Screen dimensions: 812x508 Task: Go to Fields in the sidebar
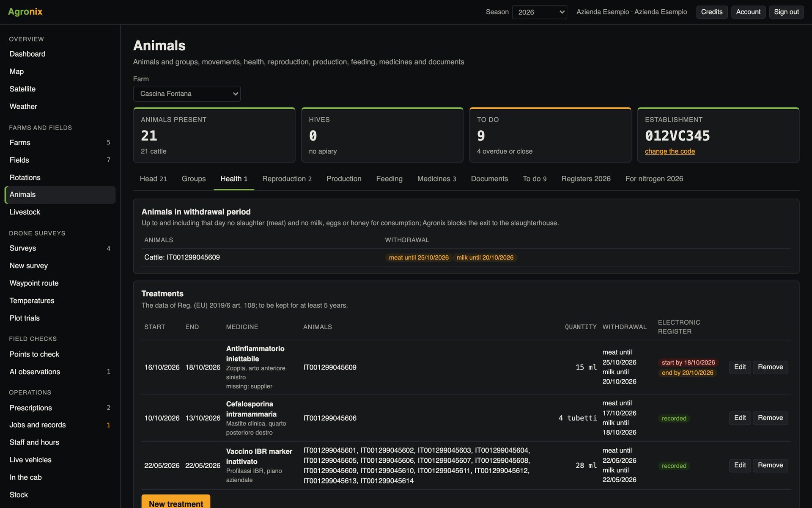tap(60, 160)
